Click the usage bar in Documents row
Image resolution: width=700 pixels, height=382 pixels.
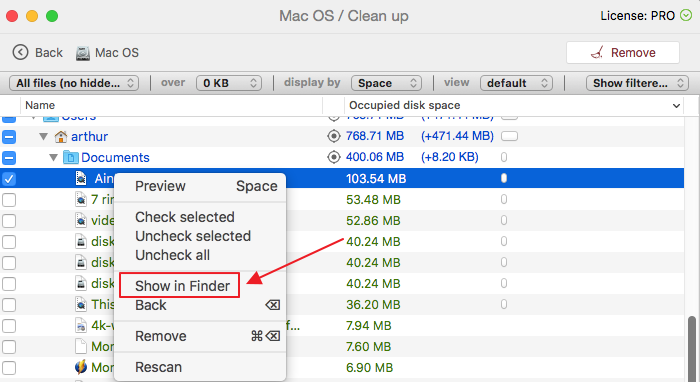pos(504,157)
